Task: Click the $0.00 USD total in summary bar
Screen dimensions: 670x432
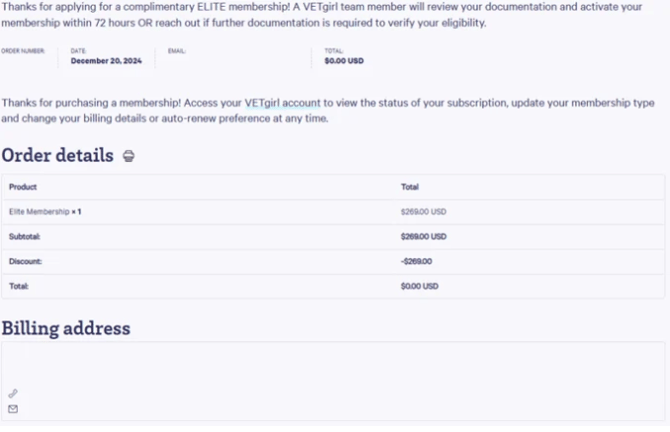Action: (x=344, y=61)
